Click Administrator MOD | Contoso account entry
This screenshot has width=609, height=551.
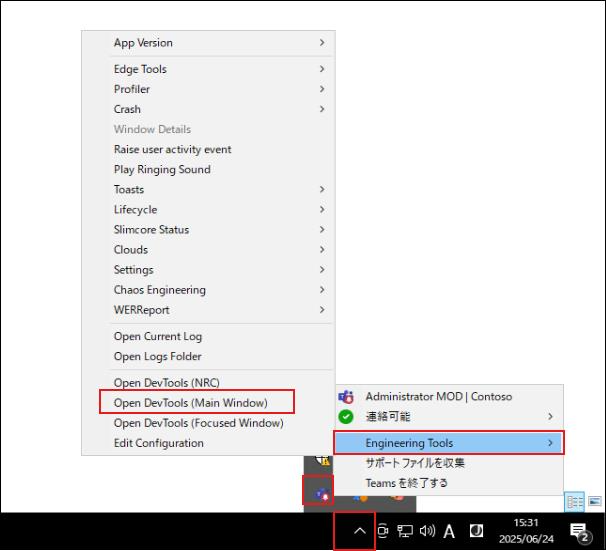449,396
